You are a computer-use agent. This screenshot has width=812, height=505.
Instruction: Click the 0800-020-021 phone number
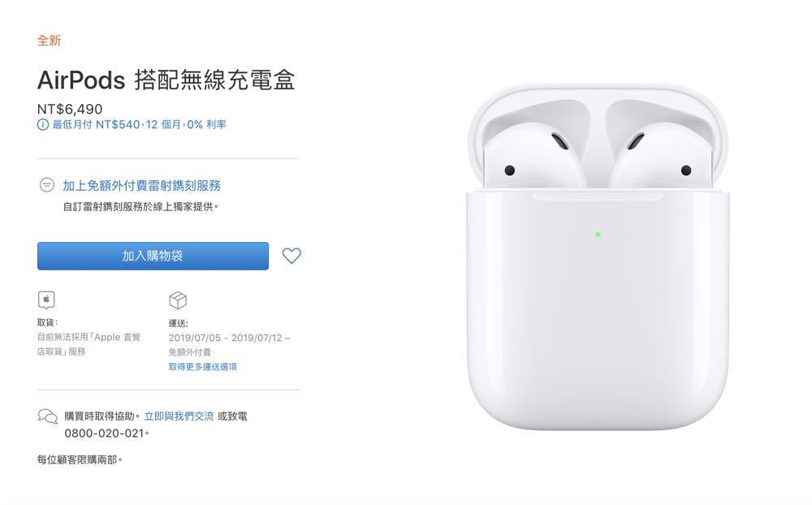[104, 434]
